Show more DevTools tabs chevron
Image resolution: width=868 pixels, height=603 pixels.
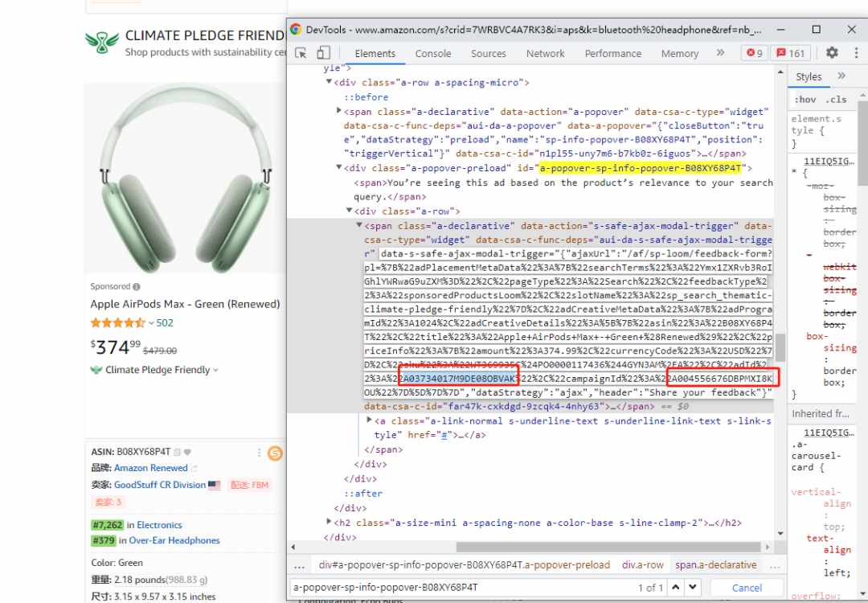pyautogui.click(x=720, y=52)
